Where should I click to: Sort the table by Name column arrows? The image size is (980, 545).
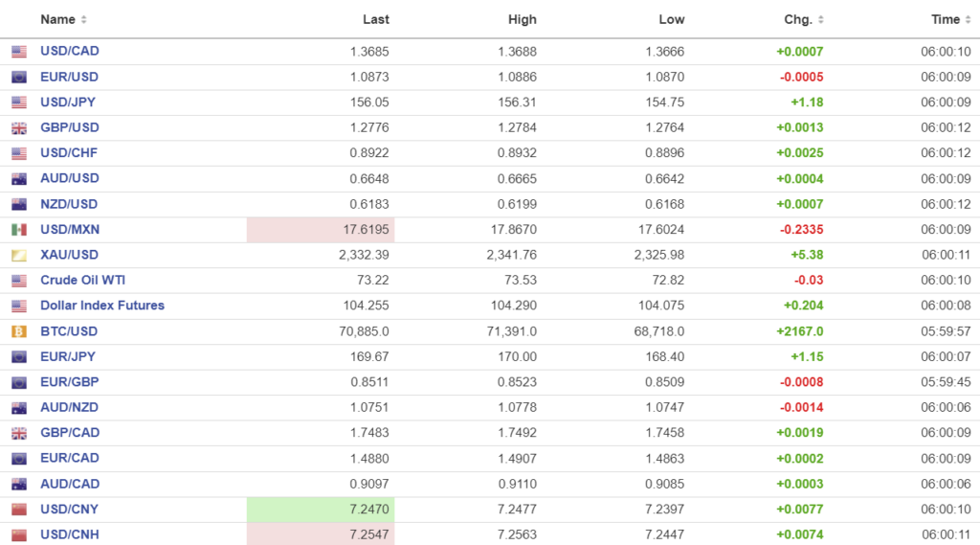click(x=83, y=20)
